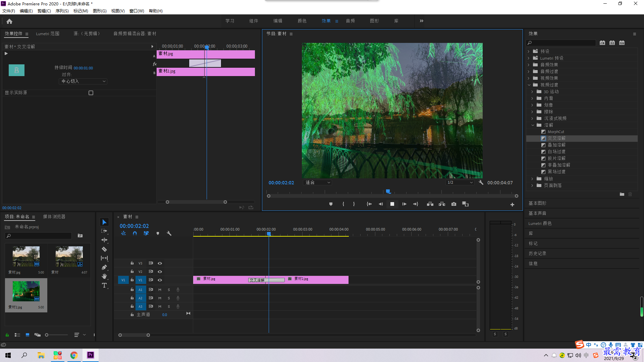
Task: Step forward one frame
Action: (404, 204)
